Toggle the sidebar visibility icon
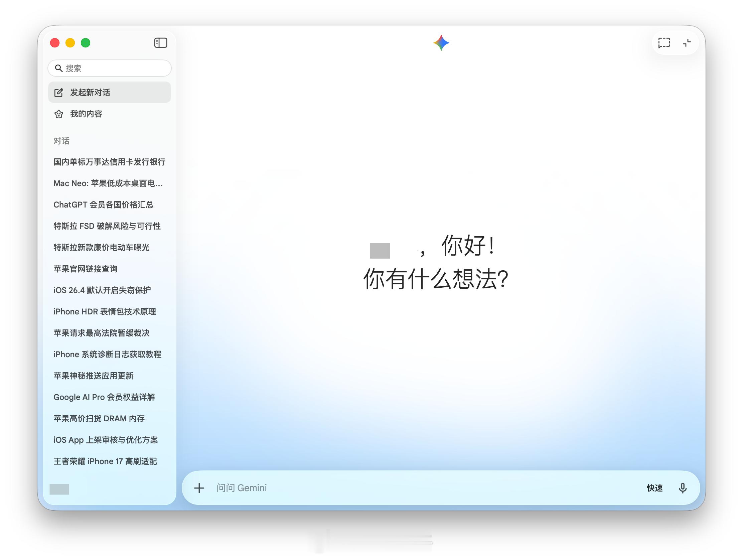 [161, 43]
